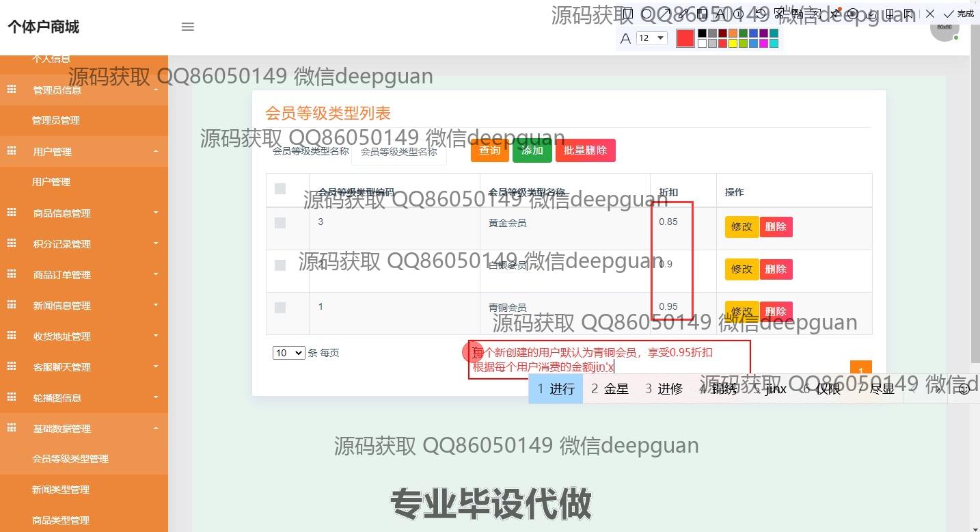The image size is (980, 532).
Task: Click the grid icon beside 商品信息管理
Action: 12,213
